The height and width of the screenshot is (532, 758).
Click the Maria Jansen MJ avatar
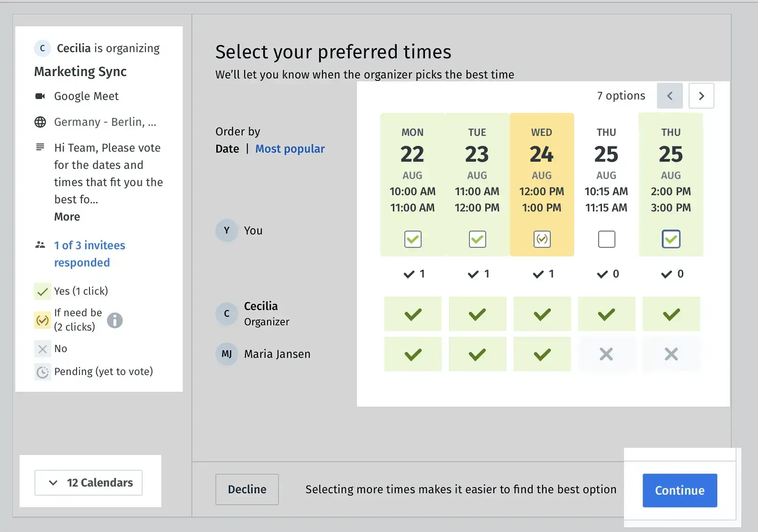(x=227, y=354)
